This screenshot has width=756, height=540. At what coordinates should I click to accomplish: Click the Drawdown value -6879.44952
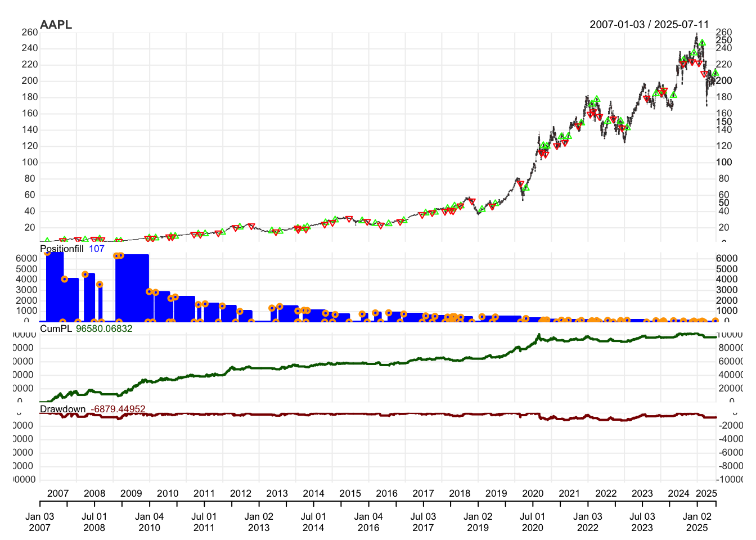pos(118,409)
